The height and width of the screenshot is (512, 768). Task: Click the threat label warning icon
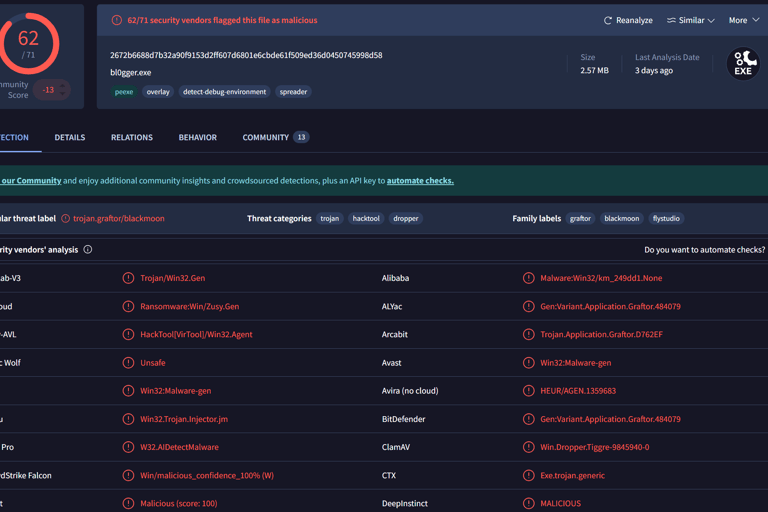(66, 219)
